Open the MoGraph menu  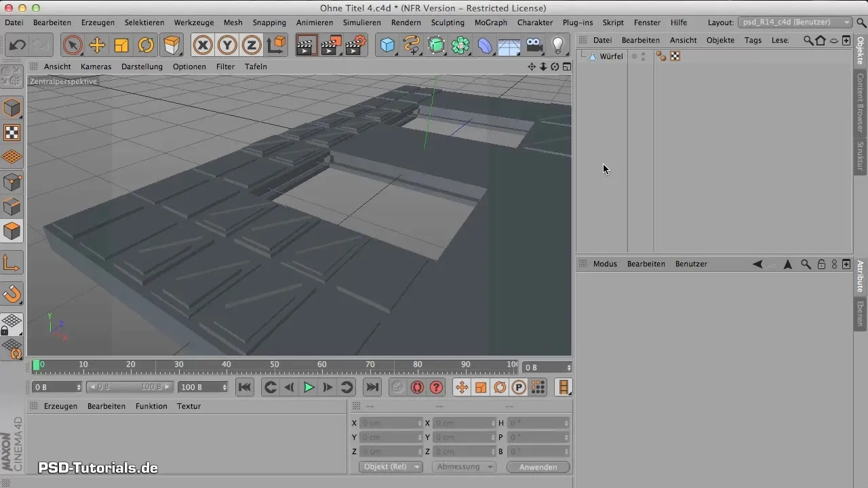click(490, 22)
